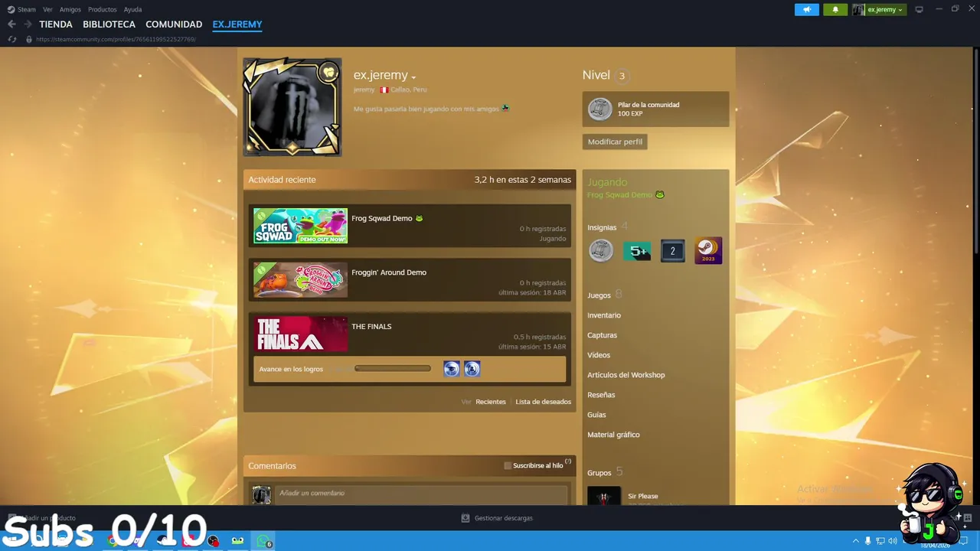
Task: Click the Añadir un comentario field
Action: (x=421, y=494)
